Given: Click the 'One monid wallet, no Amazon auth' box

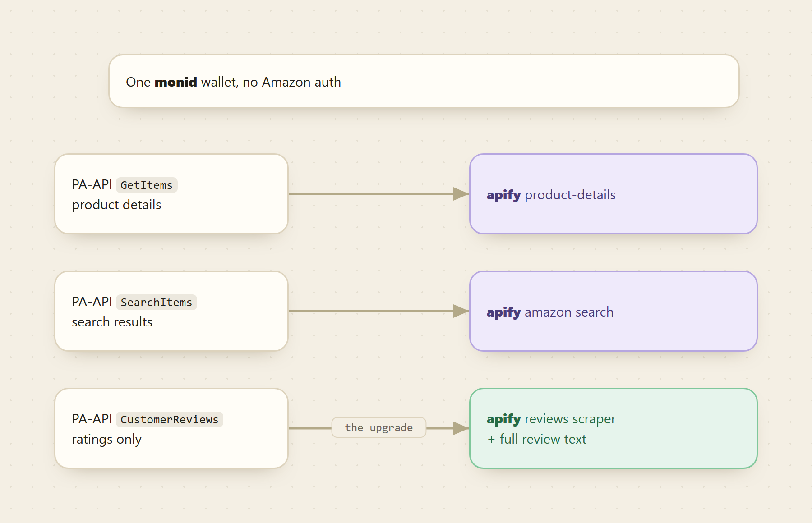Looking at the screenshot, I should pyautogui.click(x=424, y=81).
